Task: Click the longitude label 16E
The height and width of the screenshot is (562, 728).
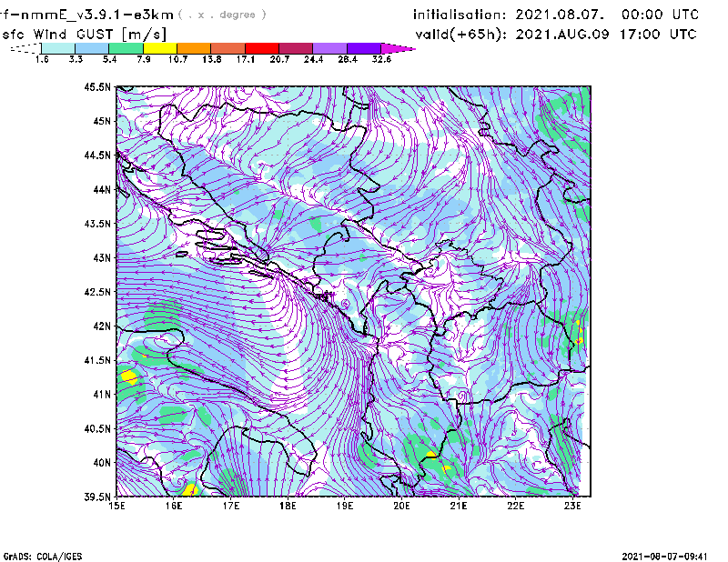Action: coord(174,506)
